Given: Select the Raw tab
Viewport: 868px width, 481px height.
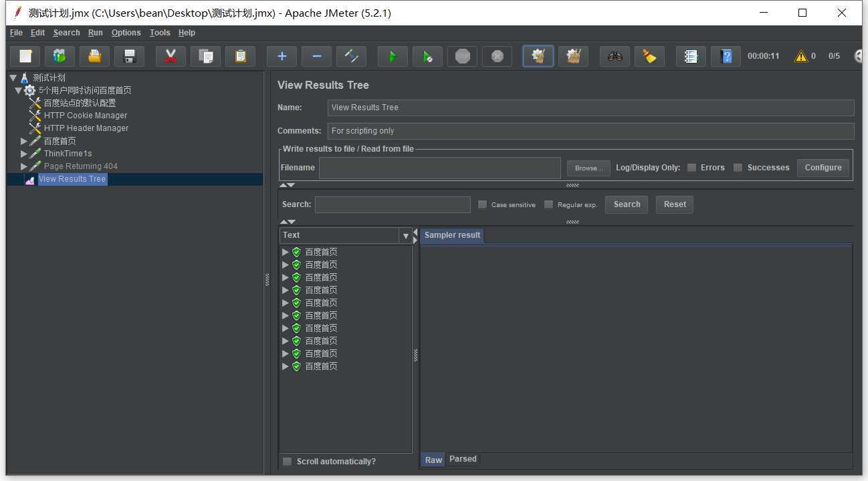Looking at the screenshot, I should [433, 460].
